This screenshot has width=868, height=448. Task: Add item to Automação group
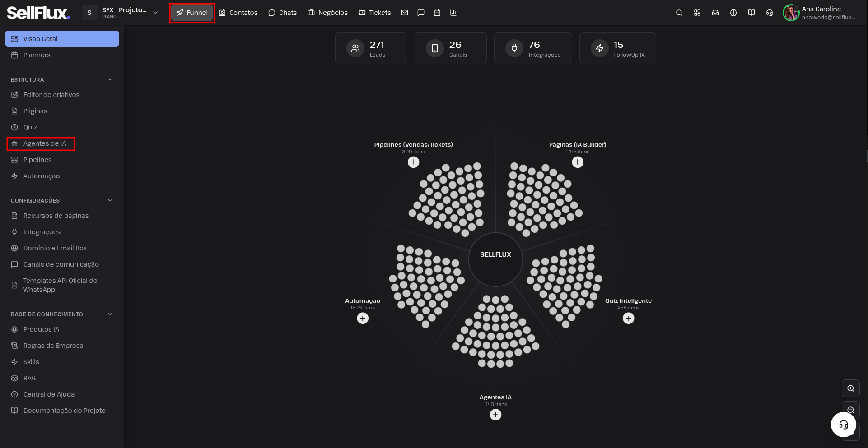[363, 318]
